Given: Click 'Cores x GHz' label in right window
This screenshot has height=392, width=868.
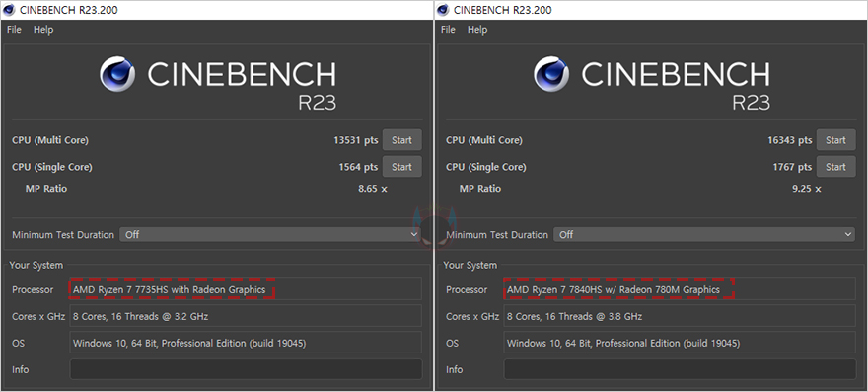Looking at the screenshot, I should pyautogui.click(x=472, y=316).
